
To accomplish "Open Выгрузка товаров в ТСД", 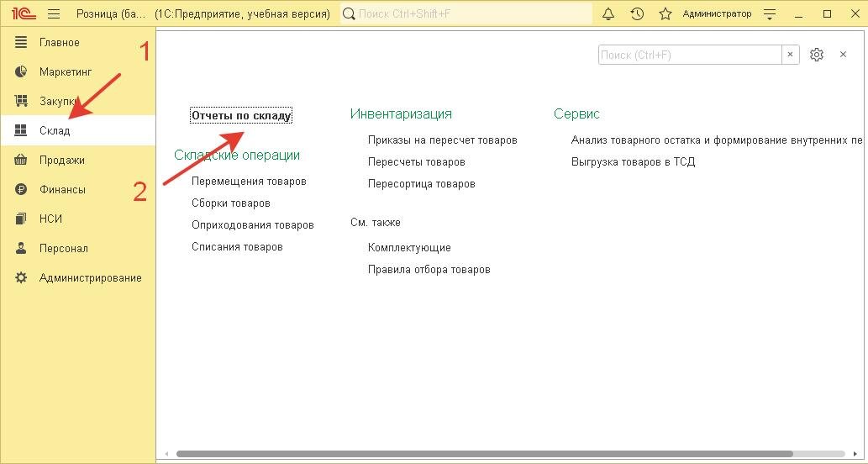I will click(633, 161).
